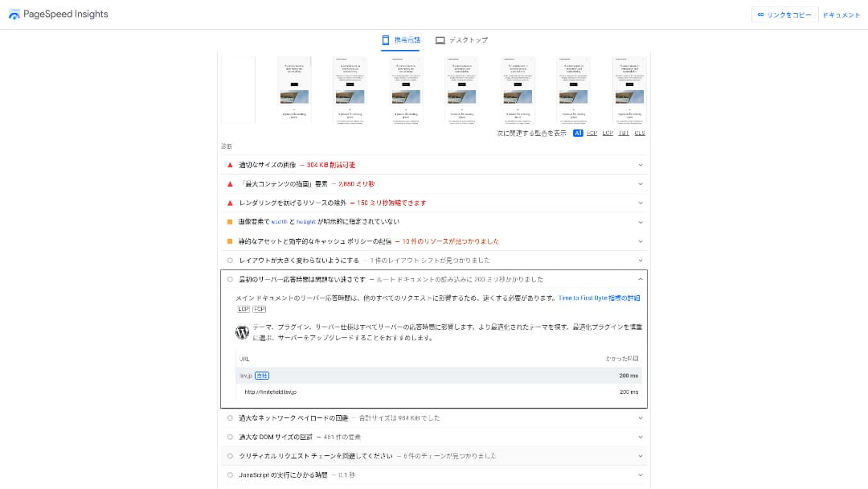868x489 pixels.
Task: Expand the JavaScript の実行にかかる時間 audit chevron
Action: (641, 475)
